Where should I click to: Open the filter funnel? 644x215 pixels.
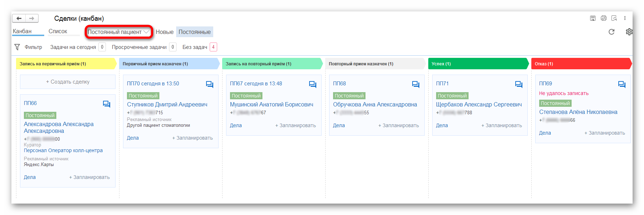[x=17, y=47]
